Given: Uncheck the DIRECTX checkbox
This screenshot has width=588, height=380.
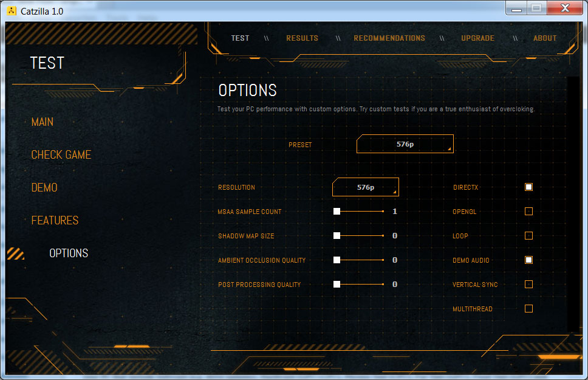Looking at the screenshot, I should tap(528, 187).
